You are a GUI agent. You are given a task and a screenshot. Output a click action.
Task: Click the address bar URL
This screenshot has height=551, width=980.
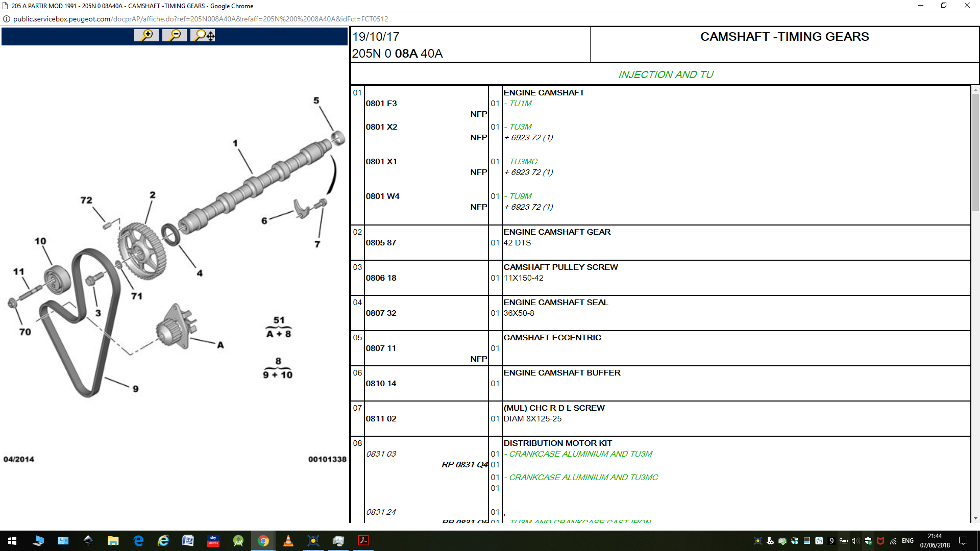[x=201, y=19]
